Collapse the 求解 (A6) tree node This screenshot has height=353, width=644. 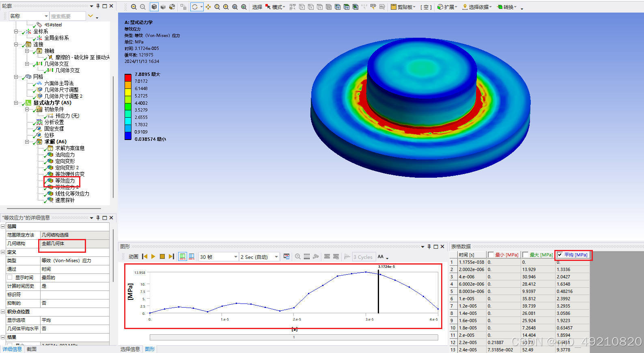tap(27, 142)
